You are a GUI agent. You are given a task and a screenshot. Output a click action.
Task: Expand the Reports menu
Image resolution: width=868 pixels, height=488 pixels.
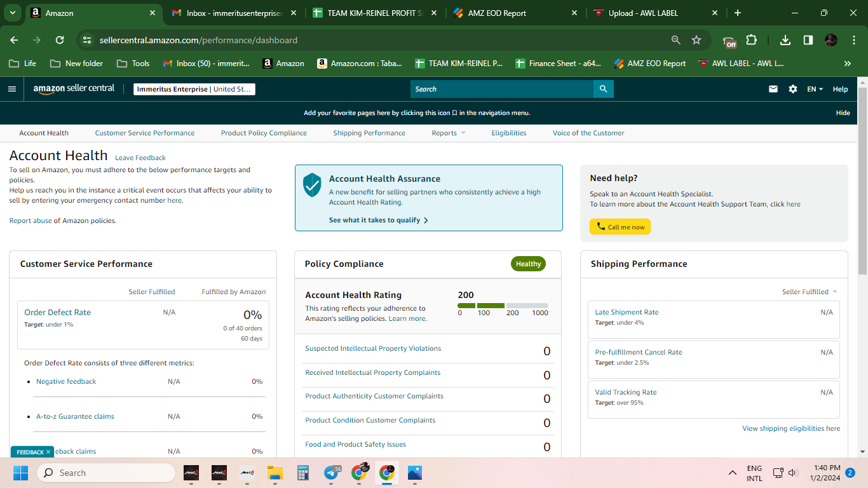(449, 133)
